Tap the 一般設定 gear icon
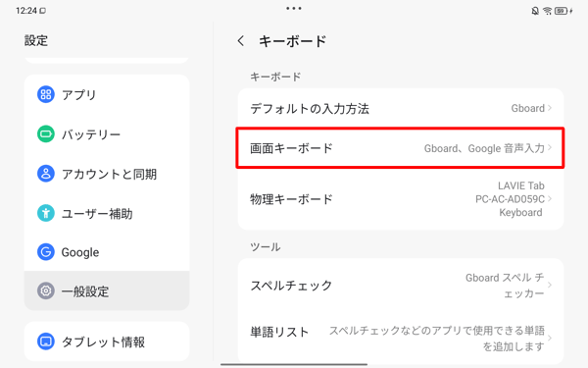The image size is (588, 368). (x=46, y=291)
